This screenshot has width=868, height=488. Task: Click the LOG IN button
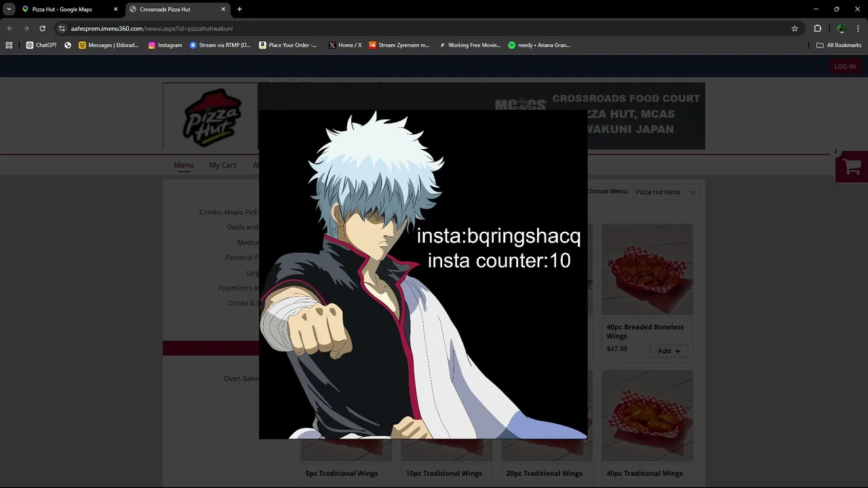tap(844, 66)
